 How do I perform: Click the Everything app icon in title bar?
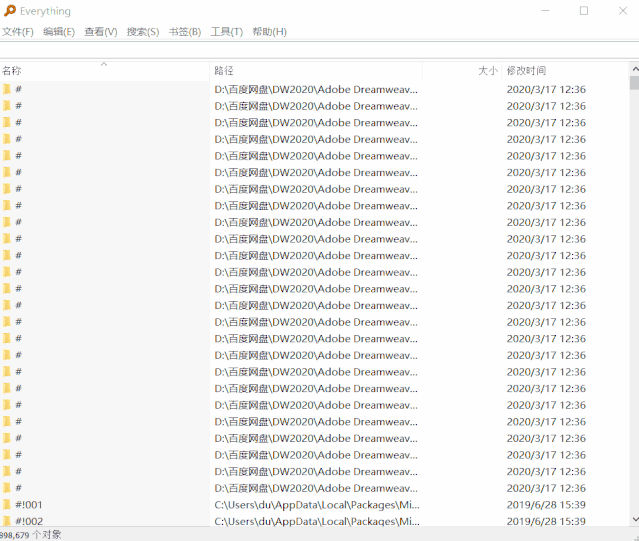[10, 11]
